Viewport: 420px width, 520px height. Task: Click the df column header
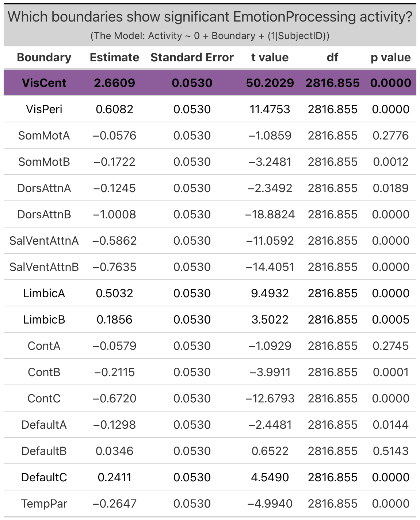pos(332,57)
